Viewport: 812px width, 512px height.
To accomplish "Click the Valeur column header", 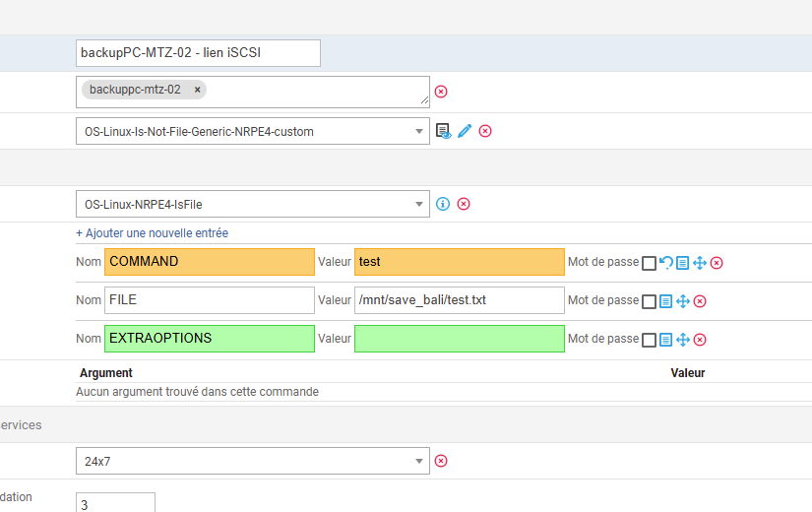I will coord(688,373).
